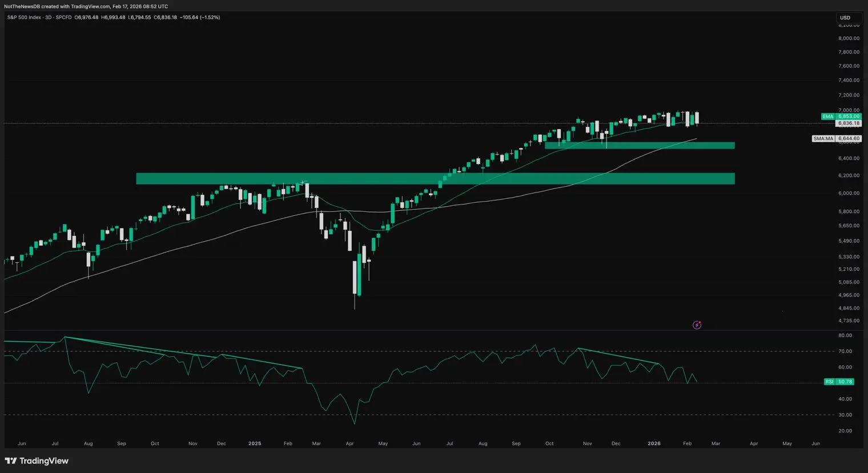This screenshot has height=473, width=868.
Task: Select the high value H6,993.48
Action: [x=113, y=18]
